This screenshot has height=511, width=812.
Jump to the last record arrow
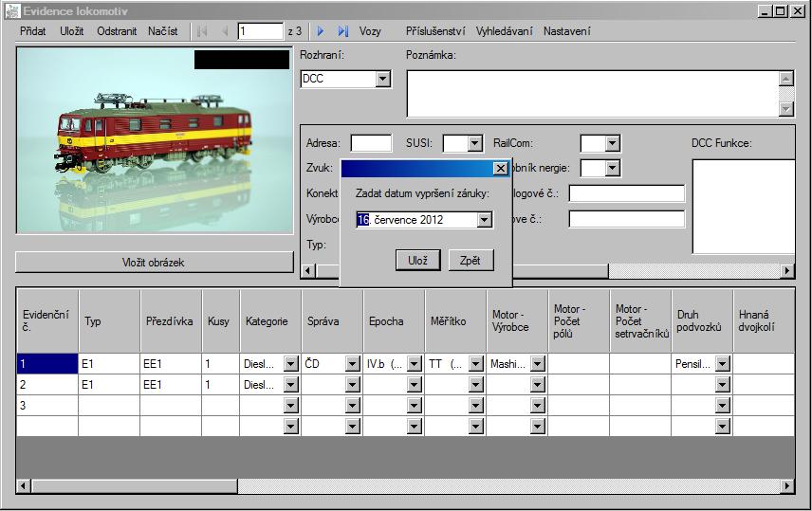coord(342,31)
